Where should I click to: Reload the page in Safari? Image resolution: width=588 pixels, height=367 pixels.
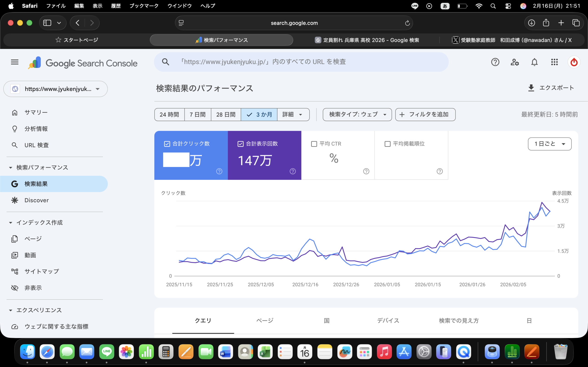pos(407,23)
